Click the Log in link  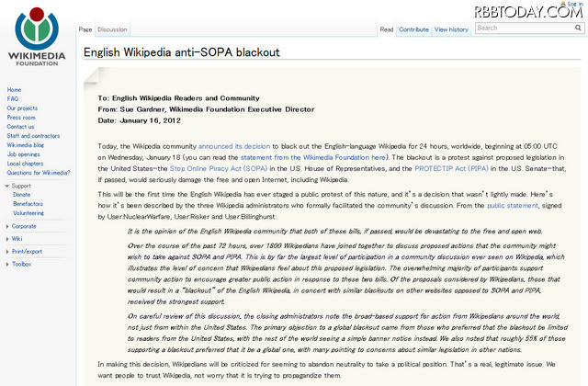(575, 4)
